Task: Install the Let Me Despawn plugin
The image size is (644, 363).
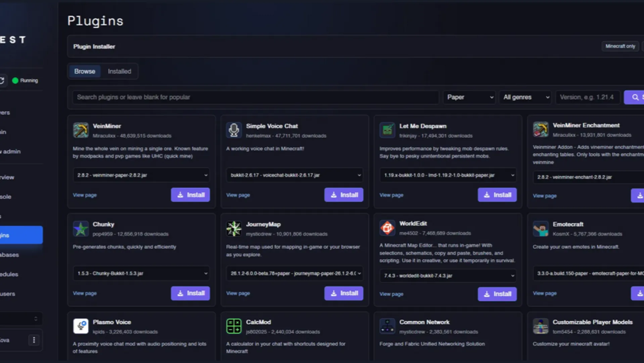Action: [497, 195]
